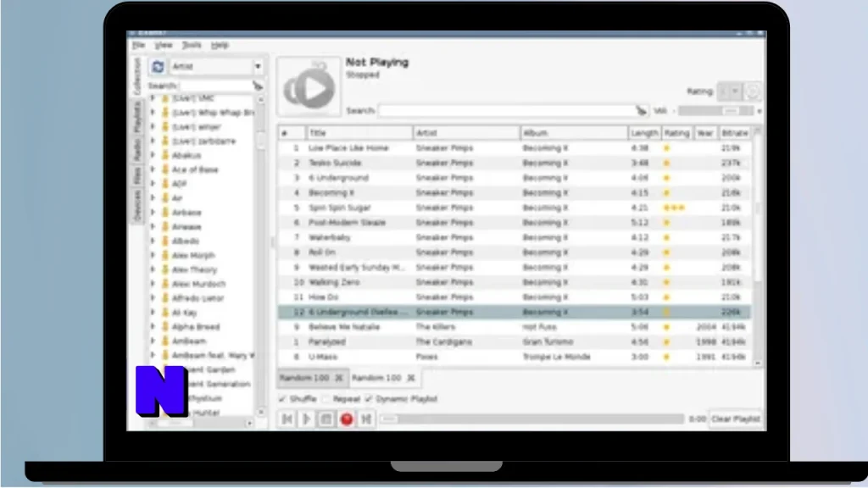This screenshot has height=488, width=868.
Task: Expand the AmBeam artist node
Action: coord(153,341)
